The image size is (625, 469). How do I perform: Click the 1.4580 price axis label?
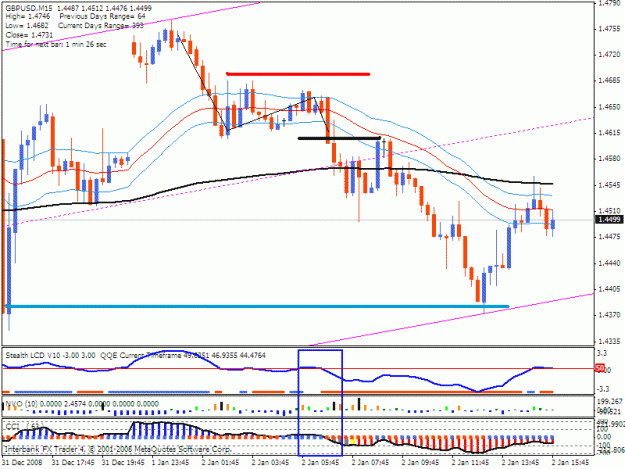click(609, 159)
